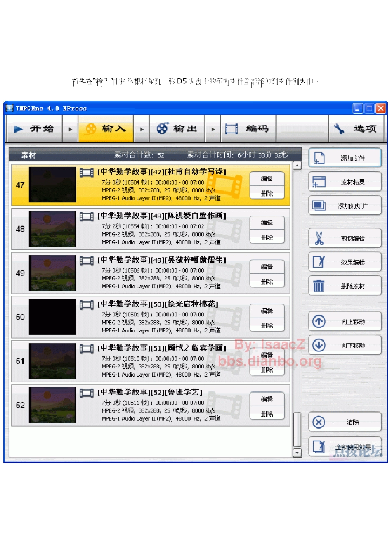392x555 pixels.
Task: Click 删除素材 (Delete clip) button
Action: tap(345, 286)
